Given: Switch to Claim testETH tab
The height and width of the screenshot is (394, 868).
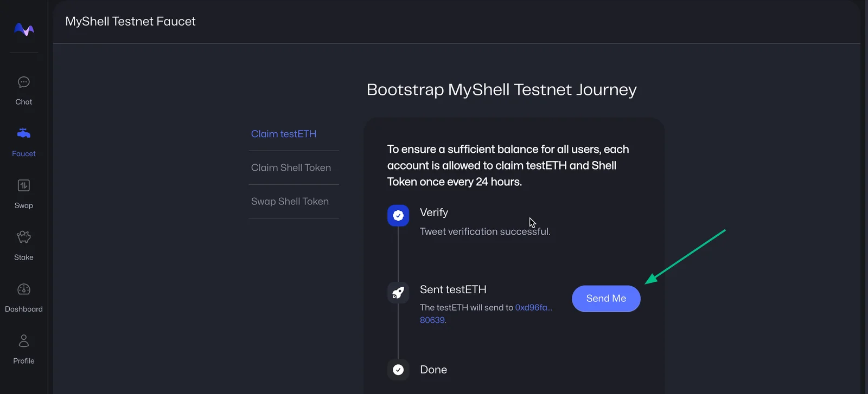Looking at the screenshot, I should (x=284, y=134).
